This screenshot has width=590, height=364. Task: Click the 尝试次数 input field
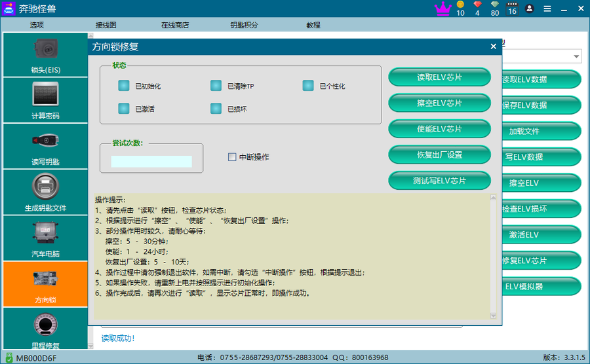[151, 161]
